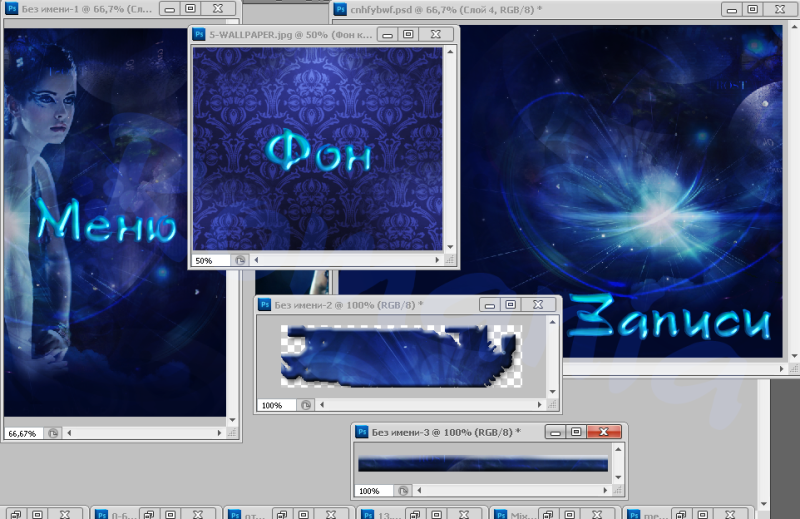Click the scroll-right arrow in the 5-WALLPAPER window
The image size is (800, 519).
tap(437, 260)
